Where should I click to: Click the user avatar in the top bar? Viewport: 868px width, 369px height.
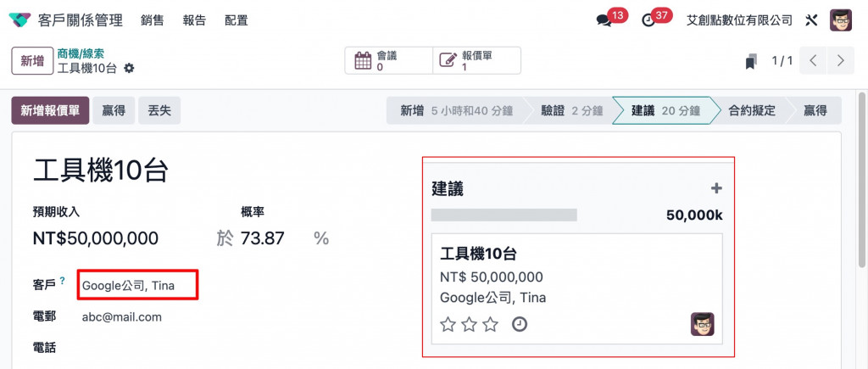(840, 20)
